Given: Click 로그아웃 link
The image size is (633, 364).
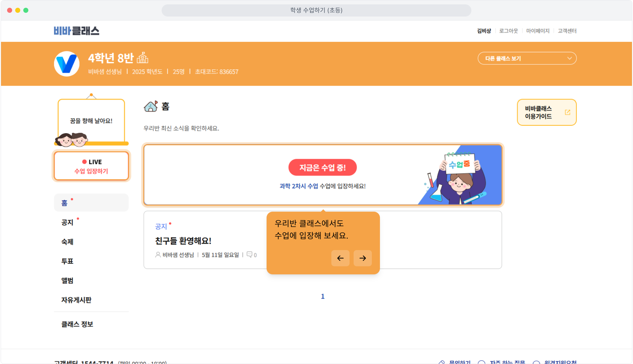Looking at the screenshot, I should point(508,31).
